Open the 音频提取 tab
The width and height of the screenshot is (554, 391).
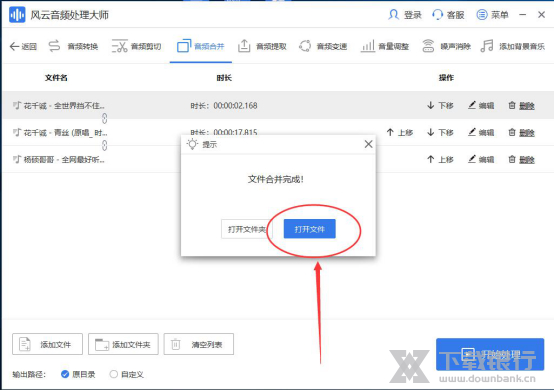pyautogui.click(x=262, y=46)
